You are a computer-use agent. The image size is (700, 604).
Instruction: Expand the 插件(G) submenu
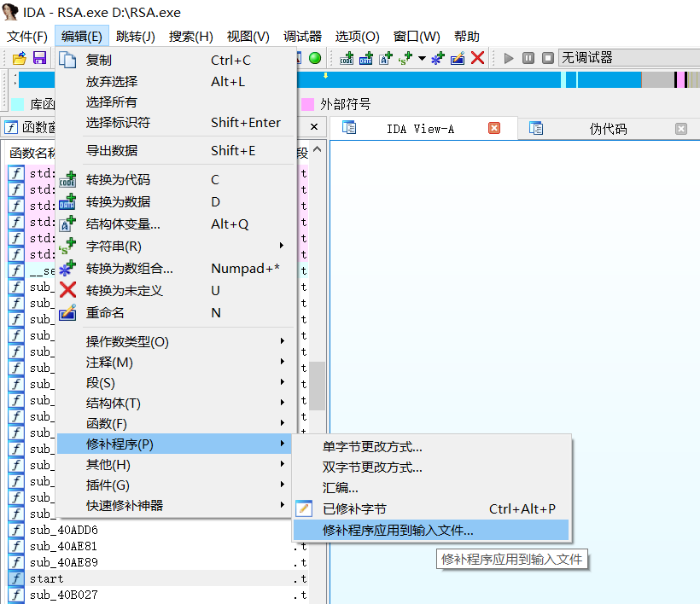pos(175,485)
